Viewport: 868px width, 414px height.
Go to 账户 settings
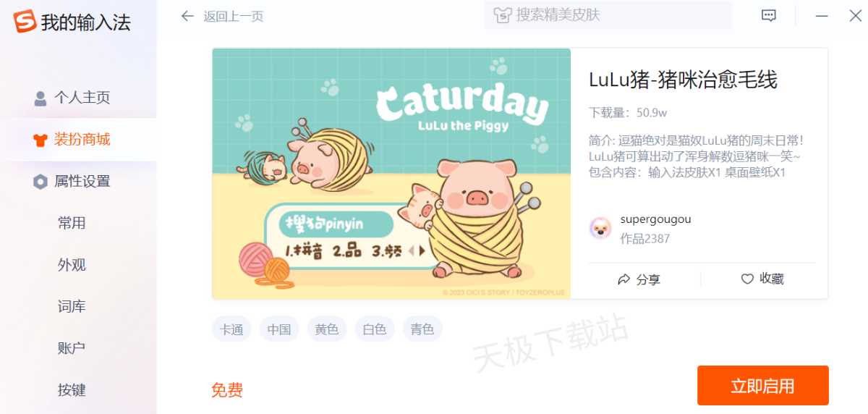72,348
